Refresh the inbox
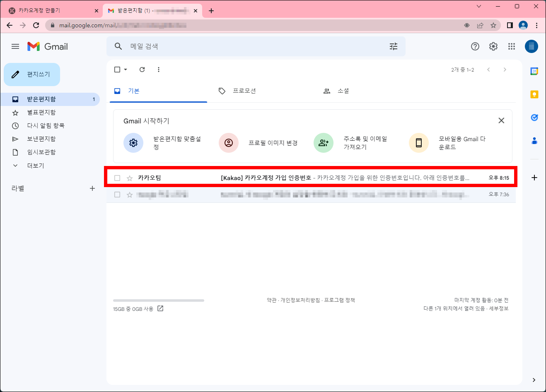Screen dimensions: 546x392 (142, 70)
